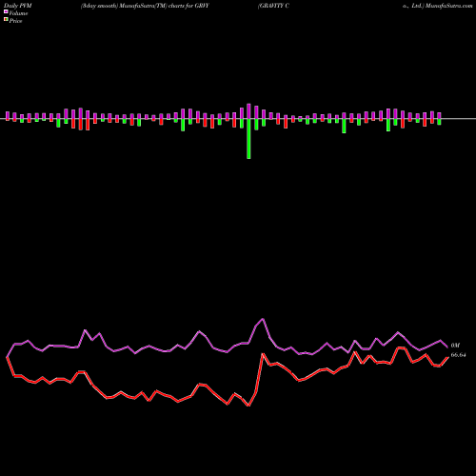
Task: Click the '(GRAVITY C' company name text
Action: point(273,6)
